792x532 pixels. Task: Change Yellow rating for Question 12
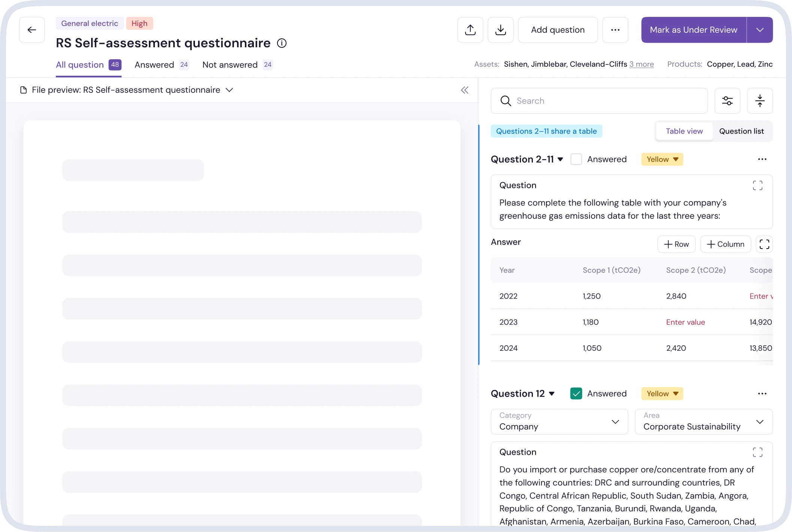pyautogui.click(x=662, y=394)
